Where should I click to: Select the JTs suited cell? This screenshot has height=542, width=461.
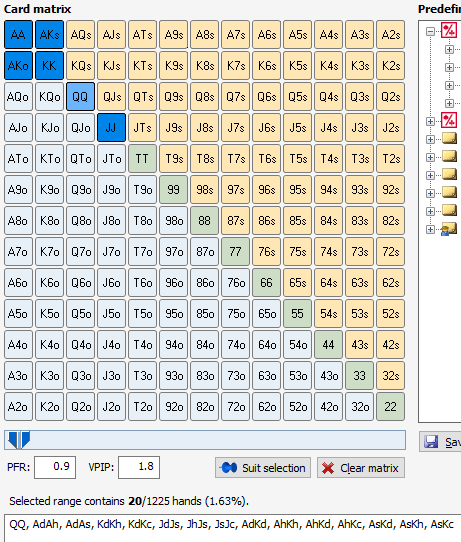tap(142, 128)
